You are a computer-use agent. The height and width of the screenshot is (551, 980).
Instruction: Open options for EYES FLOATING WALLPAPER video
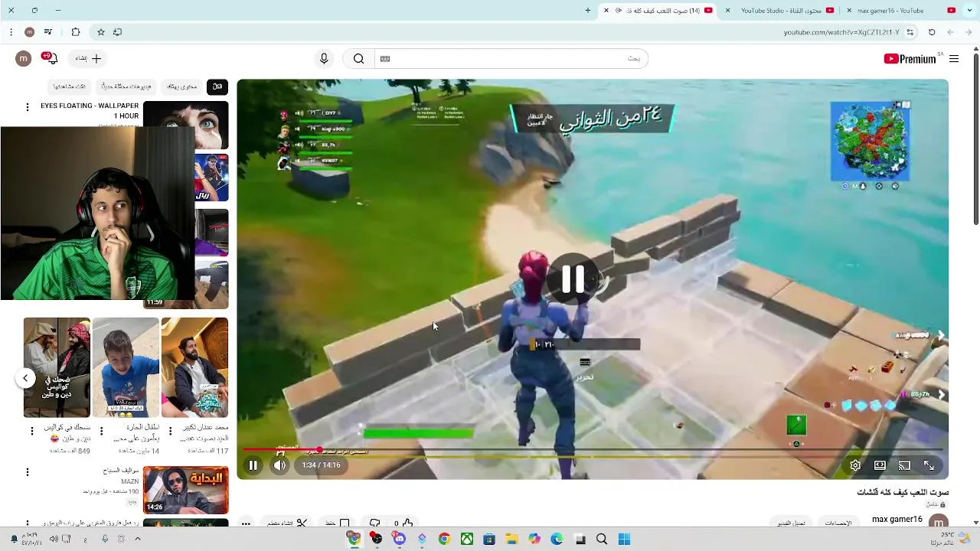(x=28, y=107)
